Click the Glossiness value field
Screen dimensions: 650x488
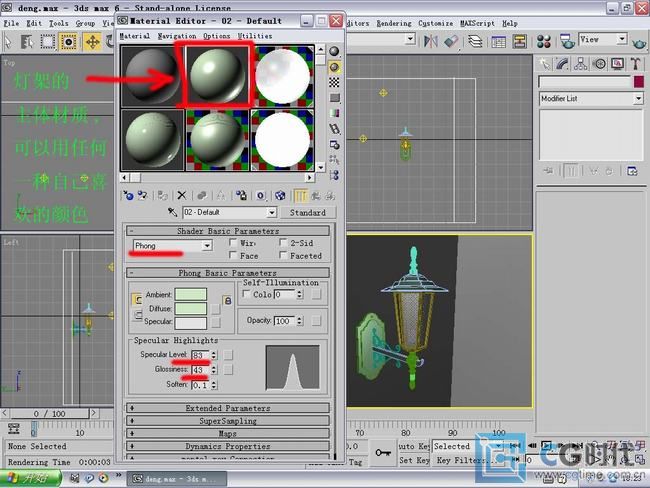[201, 370]
